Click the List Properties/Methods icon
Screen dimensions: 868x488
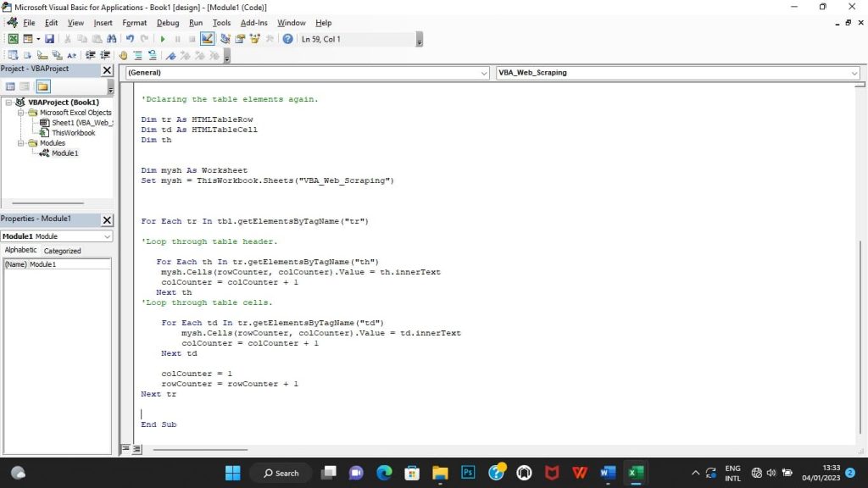[x=13, y=55]
